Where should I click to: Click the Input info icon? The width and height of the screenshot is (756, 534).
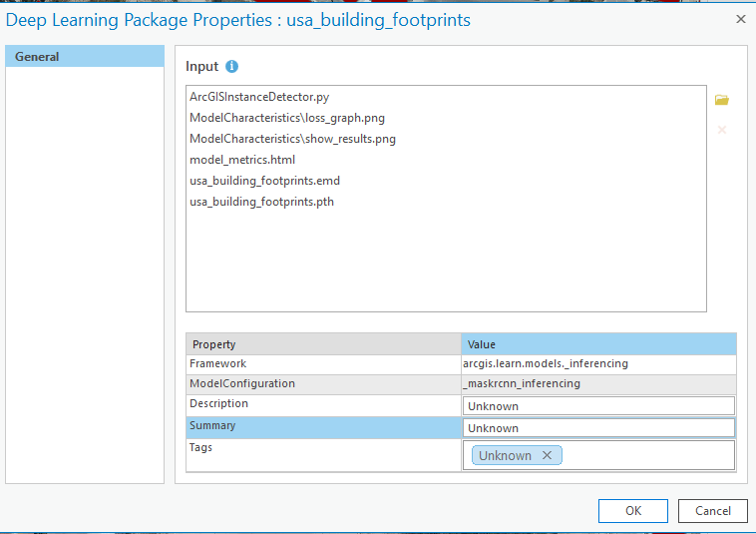pyautogui.click(x=232, y=67)
